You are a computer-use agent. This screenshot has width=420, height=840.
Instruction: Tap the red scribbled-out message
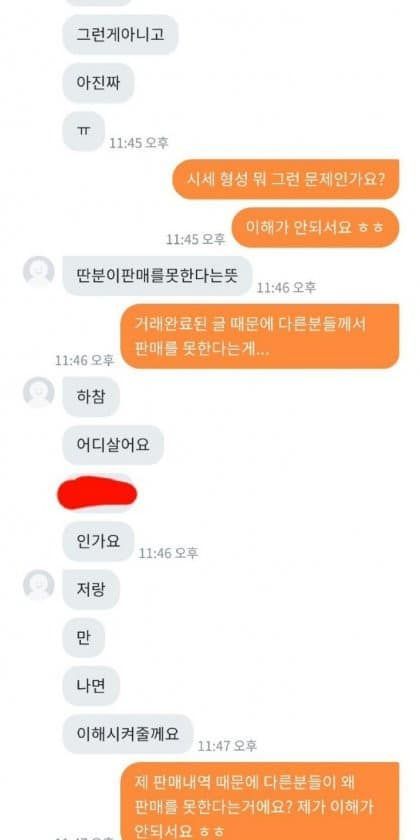97,492
